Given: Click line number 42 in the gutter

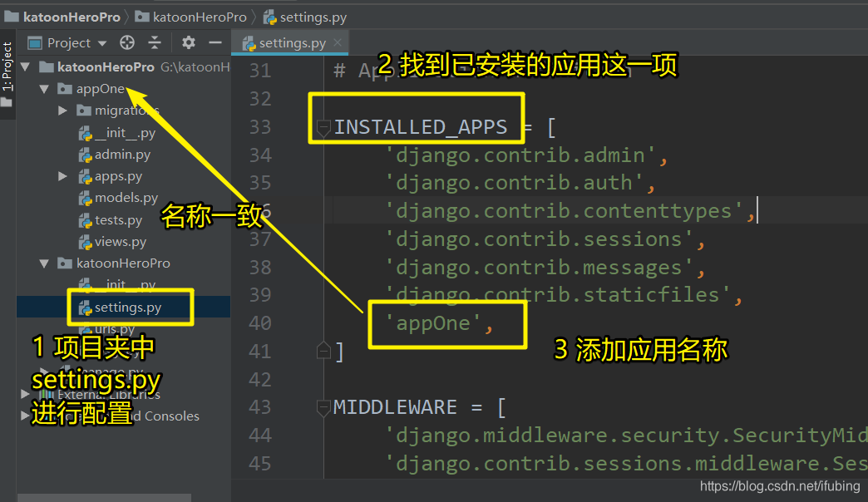Looking at the screenshot, I should [x=260, y=380].
